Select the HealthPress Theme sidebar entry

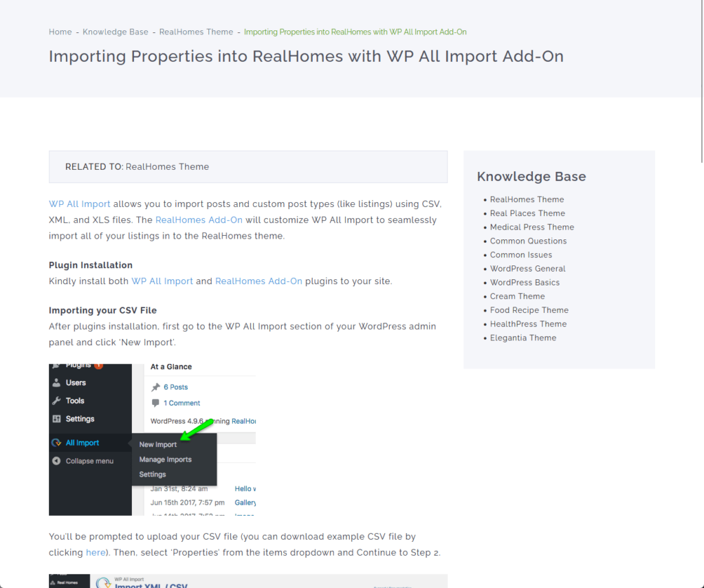click(x=528, y=324)
